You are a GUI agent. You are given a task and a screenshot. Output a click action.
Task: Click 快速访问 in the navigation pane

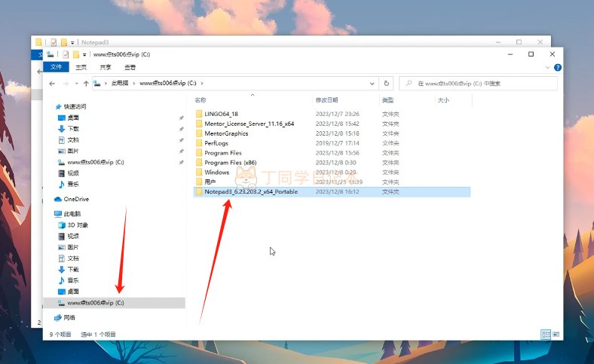(75, 106)
